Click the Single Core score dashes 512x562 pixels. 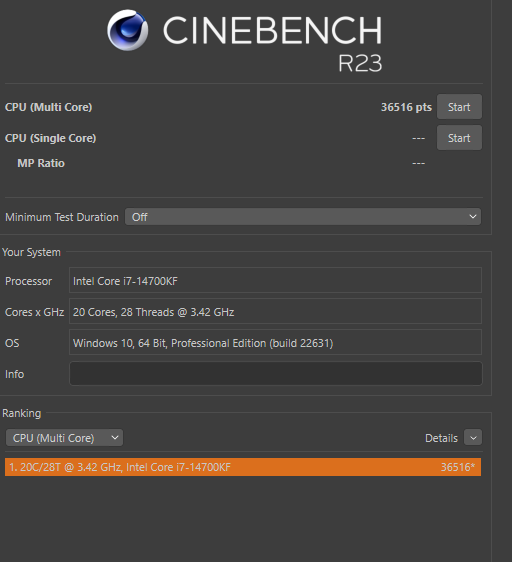click(418, 138)
